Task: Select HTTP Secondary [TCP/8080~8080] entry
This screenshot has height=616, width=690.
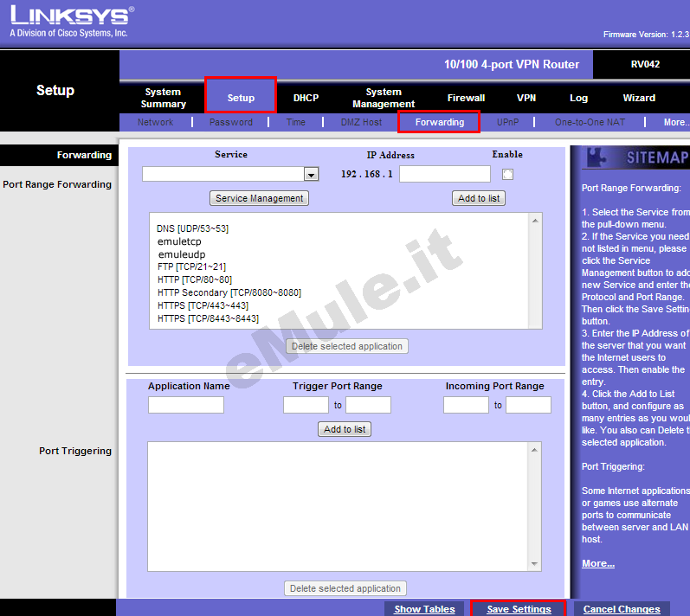Action: click(x=229, y=292)
